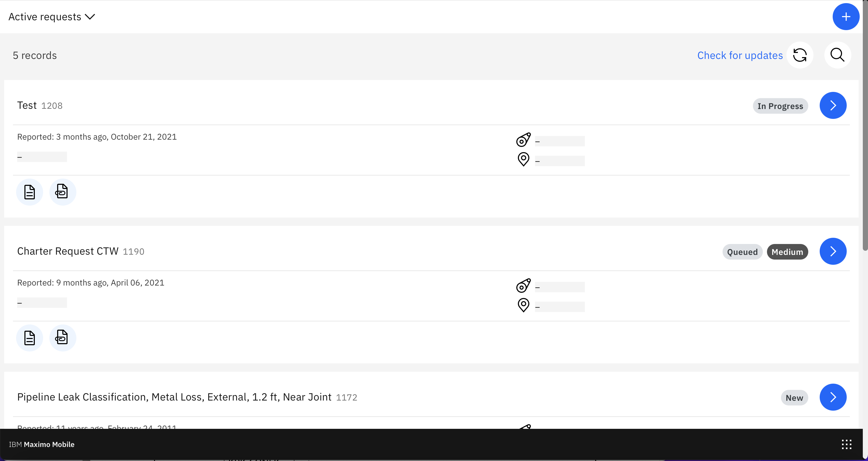Click the Check for updates link
The image size is (868, 461).
click(x=740, y=55)
